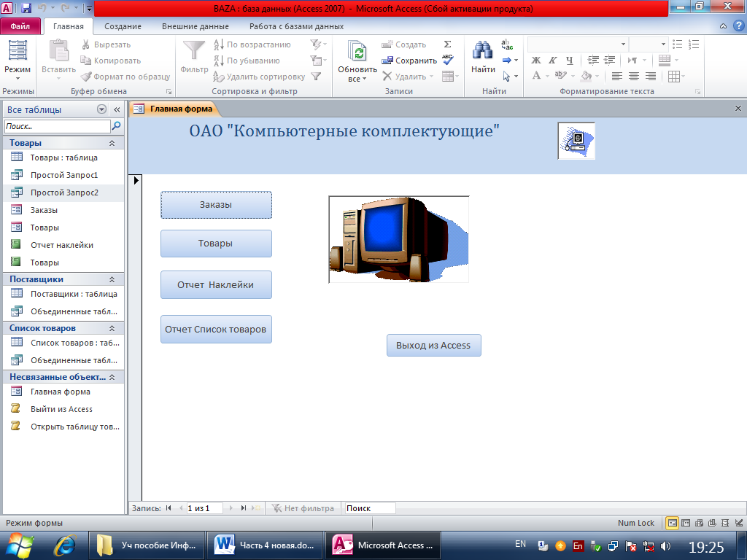Collapse Несвязанные объекты group

pyautogui.click(x=112, y=377)
